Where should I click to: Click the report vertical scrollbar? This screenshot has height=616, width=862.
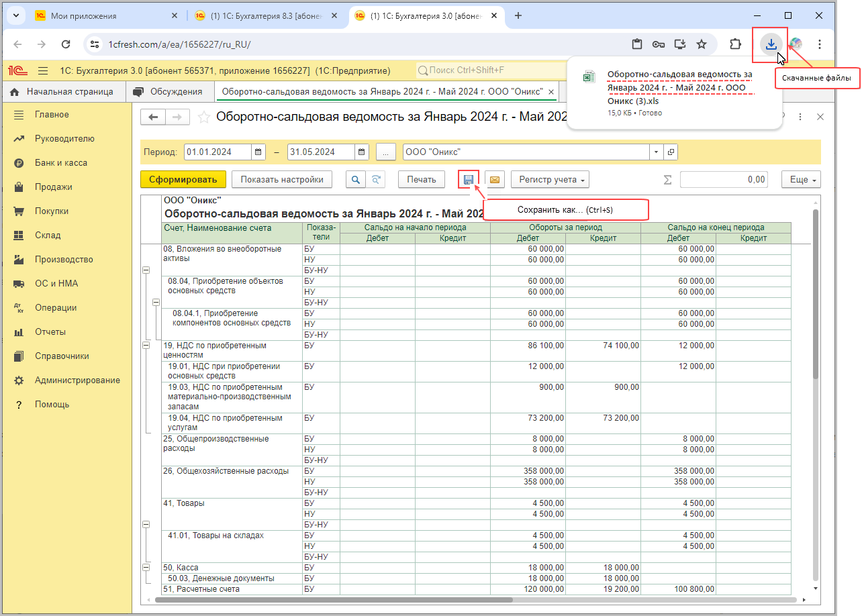click(x=816, y=295)
